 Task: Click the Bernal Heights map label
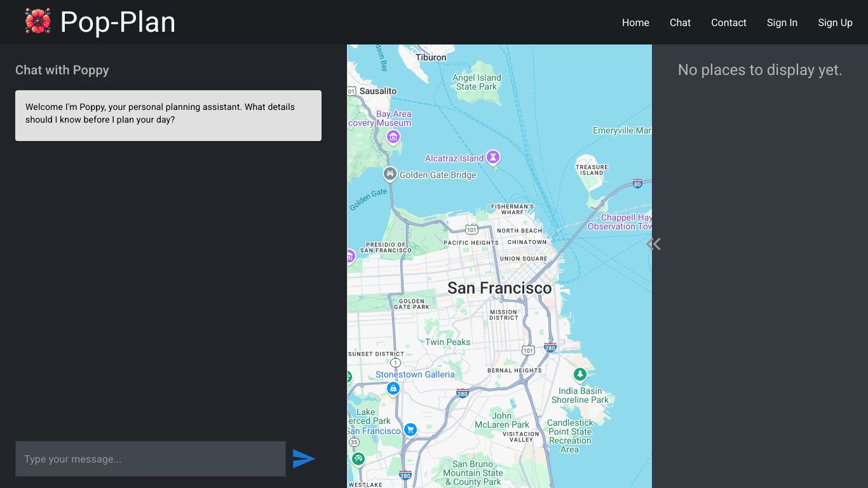(x=515, y=370)
